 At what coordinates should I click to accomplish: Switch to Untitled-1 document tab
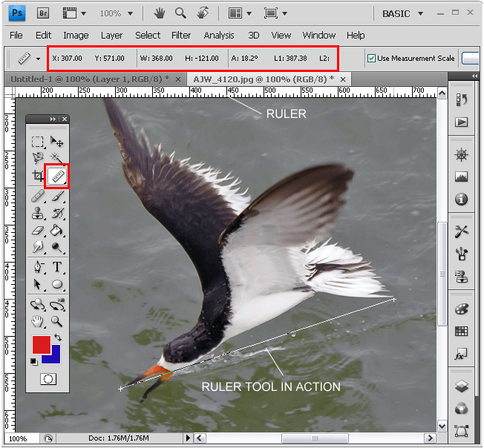90,79
